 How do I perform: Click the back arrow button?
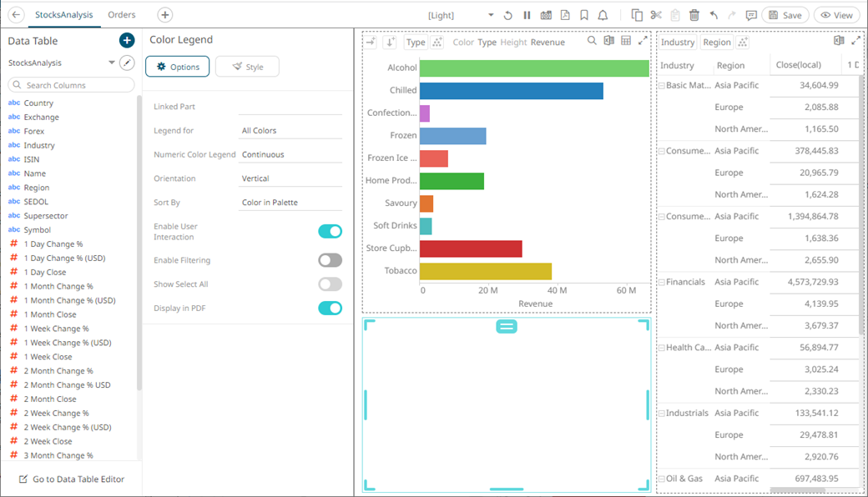coord(16,15)
